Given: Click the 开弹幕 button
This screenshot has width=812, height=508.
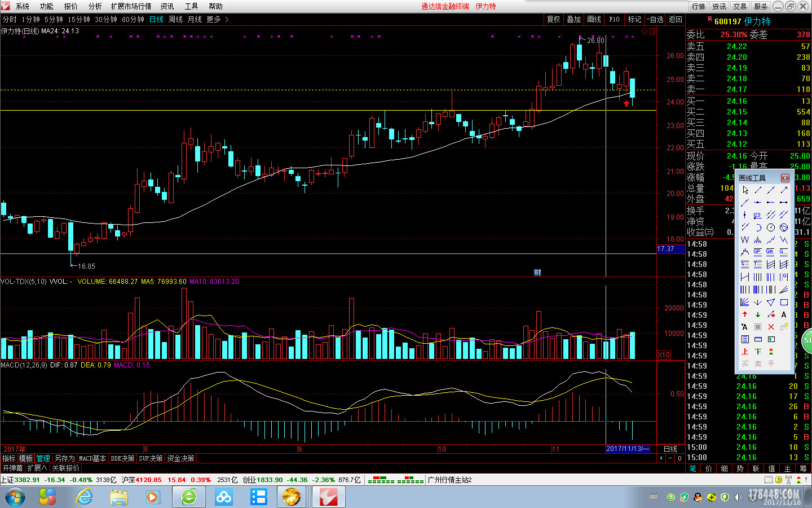Looking at the screenshot, I should [x=12, y=468].
